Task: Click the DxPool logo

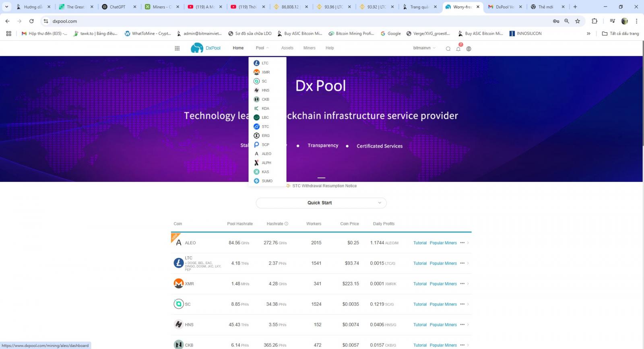Action: 206,48
